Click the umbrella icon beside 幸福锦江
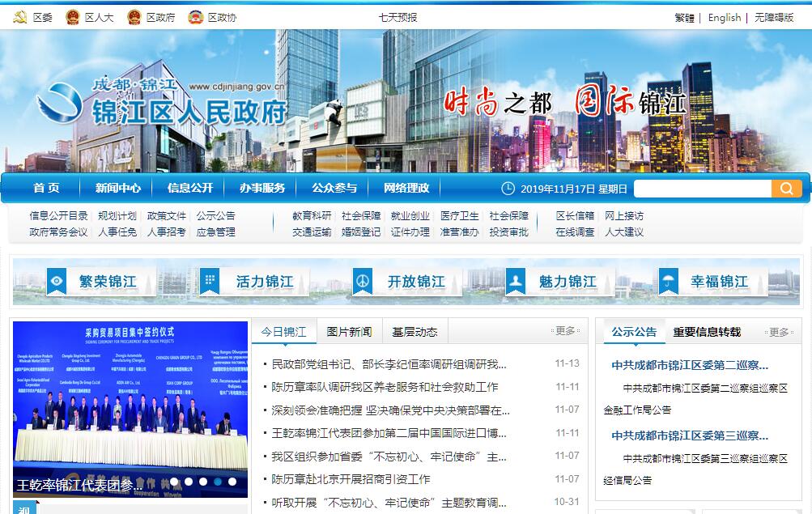 668,282
